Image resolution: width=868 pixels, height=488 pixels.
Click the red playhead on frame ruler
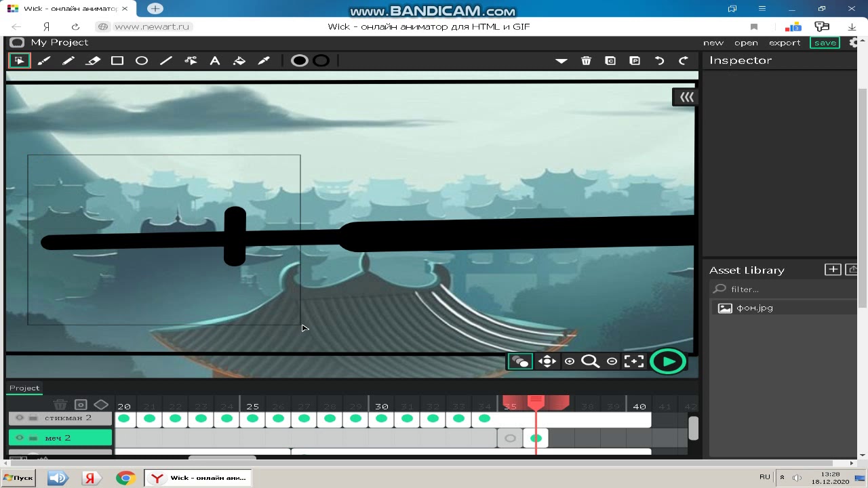pos(536,403)
